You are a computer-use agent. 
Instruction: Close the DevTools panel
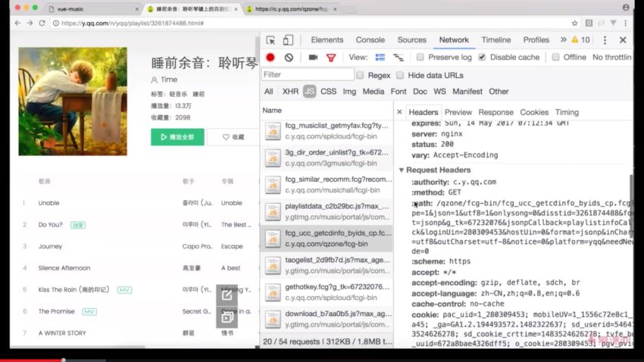(623, 40)
